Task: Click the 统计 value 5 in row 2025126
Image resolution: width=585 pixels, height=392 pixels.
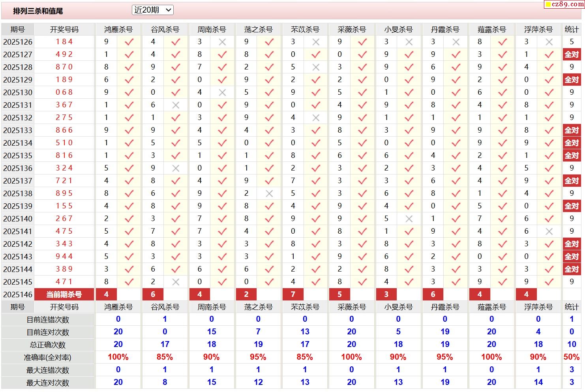Action: [572, 42]
